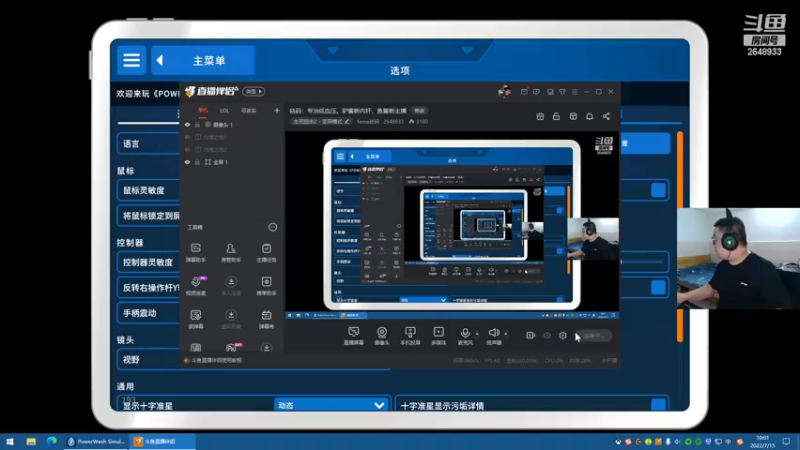Screen dimensions: 800x450
Task: Toggle game checkbox in the 鼠标灵敏度 row
Action: click(658, 190)
